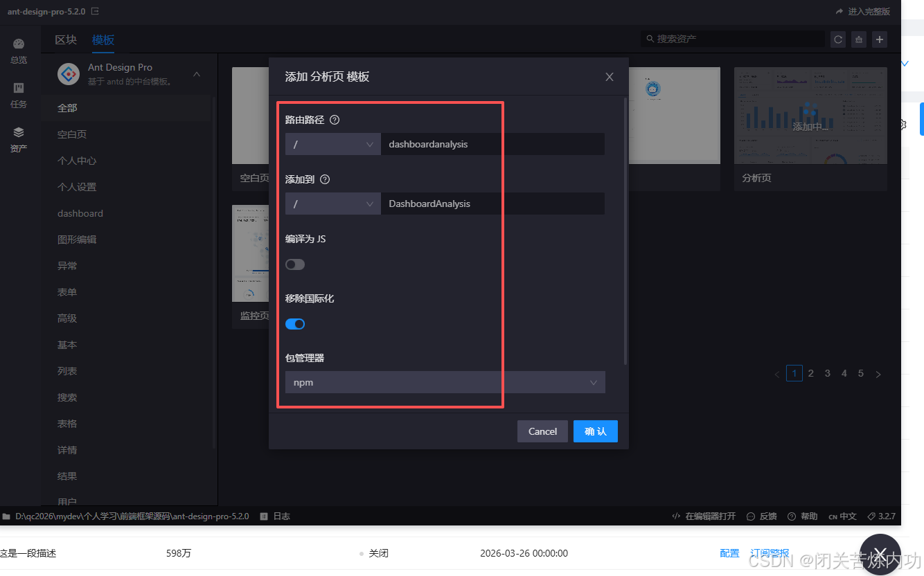
Task: Toggle the 移除国际化 switch
Action: [295, 324]
